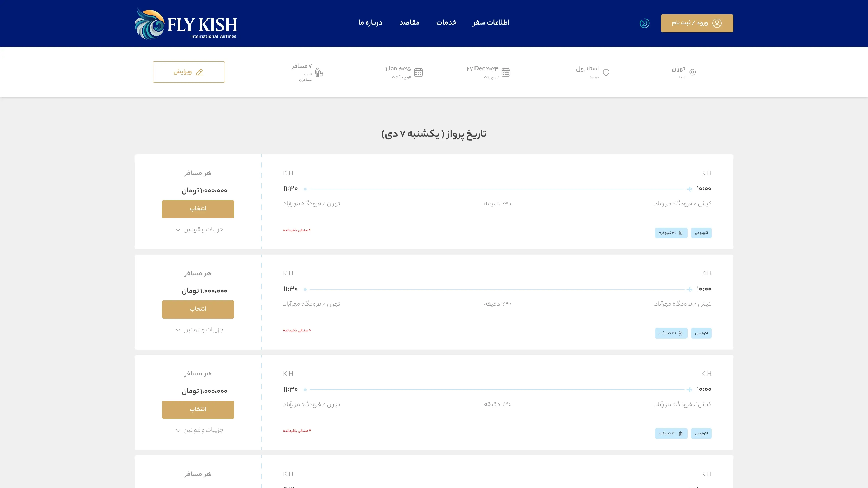Expand جزییات و قوانین on the first flight card
Viewport: 868px width, 488px height.
200,230
